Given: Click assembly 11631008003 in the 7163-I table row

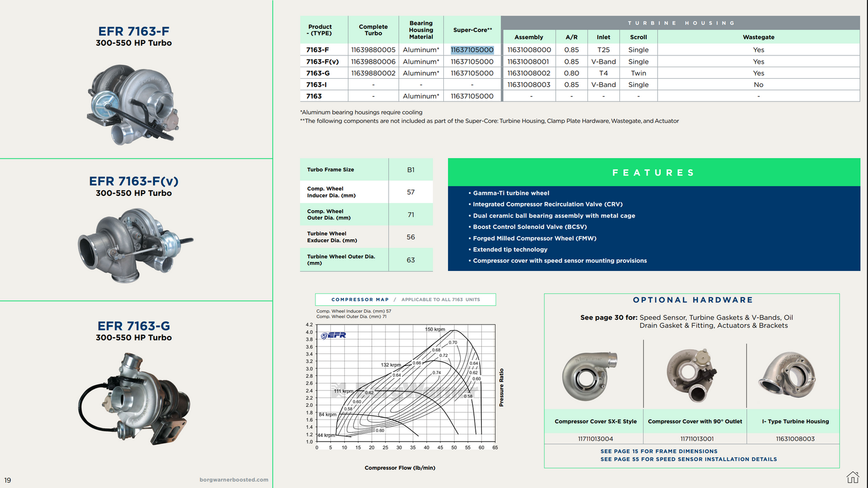Looking at the screenshot, I should pyautogui.click(x=529, y=85).
